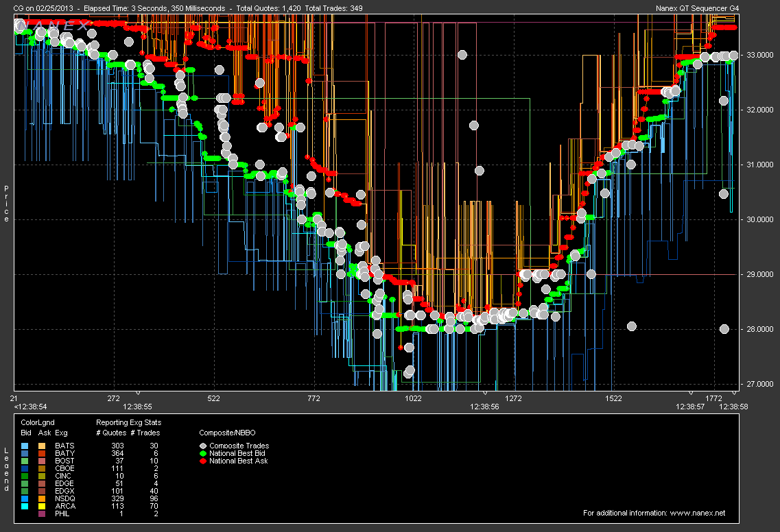Click the EDGX ask color swatch

(42, 492)
